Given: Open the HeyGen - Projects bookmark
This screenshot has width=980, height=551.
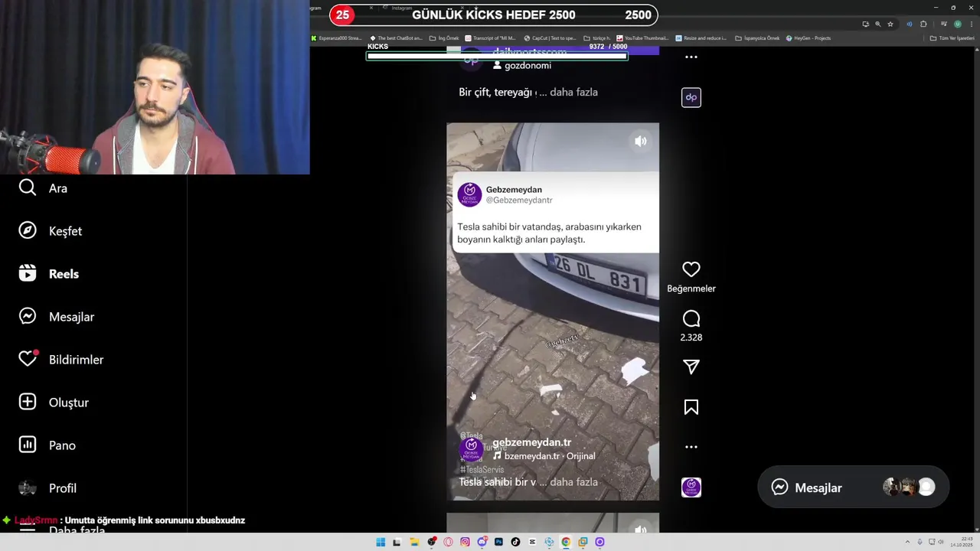Looking at the screenshot, I should click(x=808, y=38).
